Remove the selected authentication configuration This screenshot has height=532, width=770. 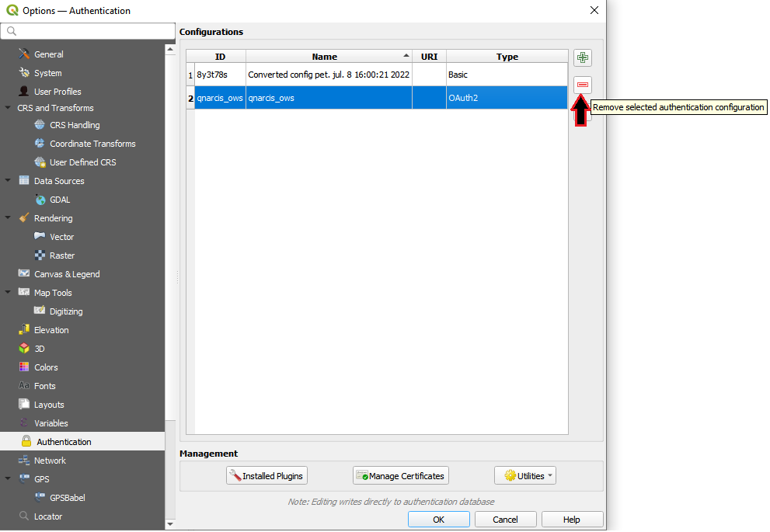tap(582, 85)
